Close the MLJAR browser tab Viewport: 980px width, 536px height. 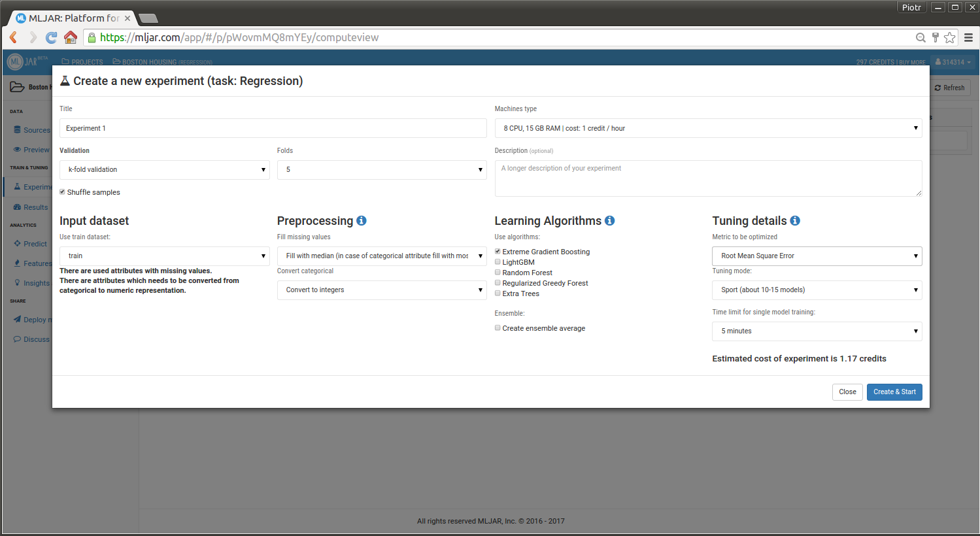pos(127,18)
